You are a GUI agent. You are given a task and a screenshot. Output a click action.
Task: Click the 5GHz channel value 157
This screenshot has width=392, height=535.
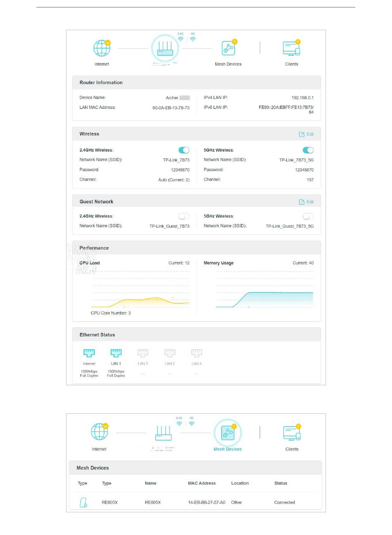click(x=310, y=180)
